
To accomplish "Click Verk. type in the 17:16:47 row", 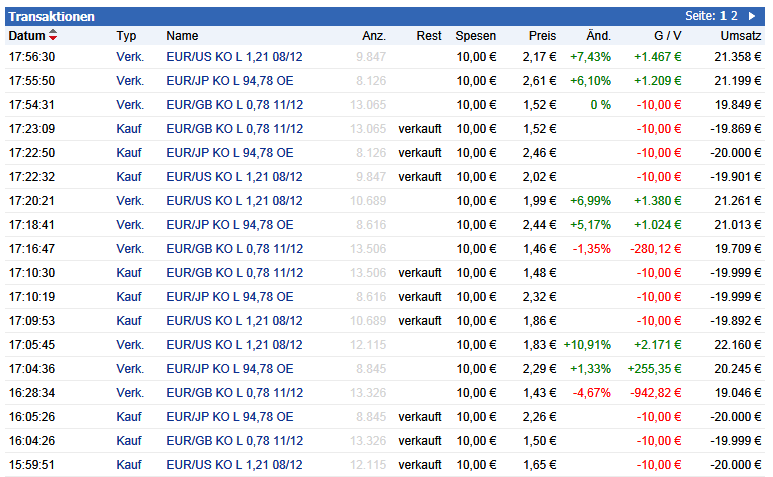I will click(130, 249).
